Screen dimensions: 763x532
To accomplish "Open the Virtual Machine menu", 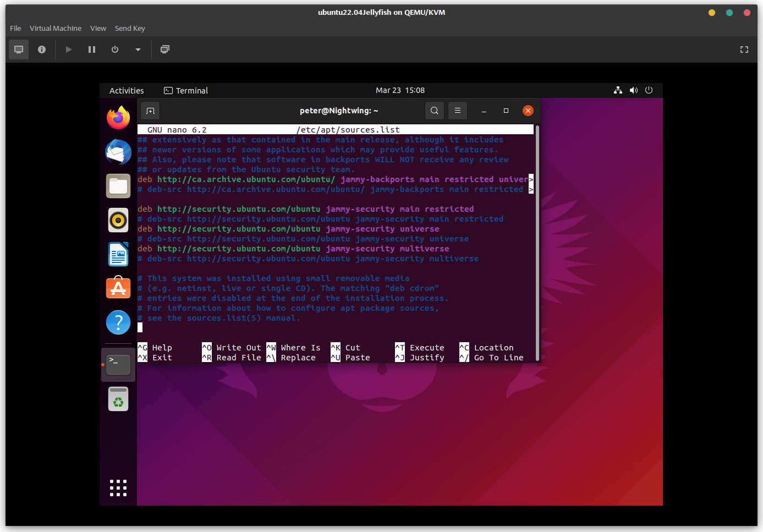I will (x=56, y=28).
